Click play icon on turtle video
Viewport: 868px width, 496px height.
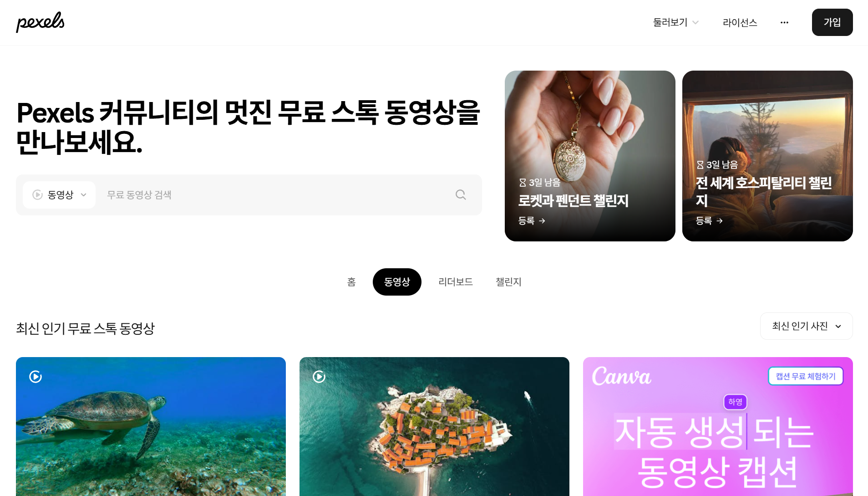tap(36, 377)
